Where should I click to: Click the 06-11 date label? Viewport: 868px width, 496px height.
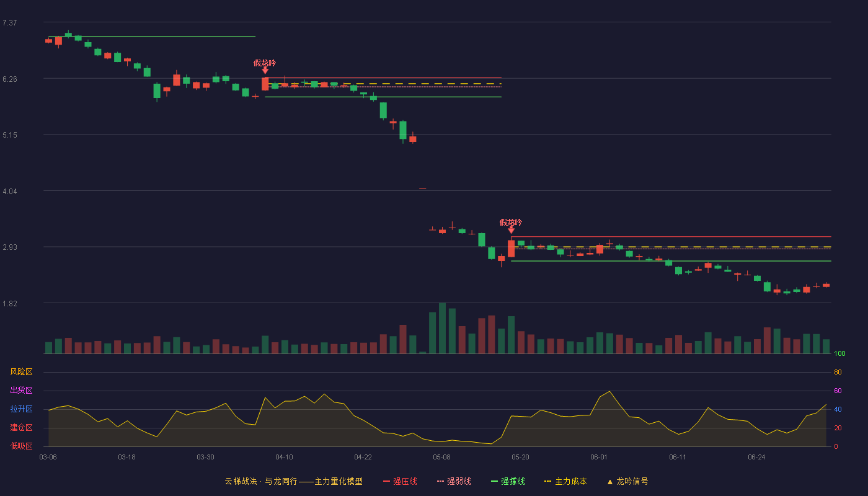678,457
